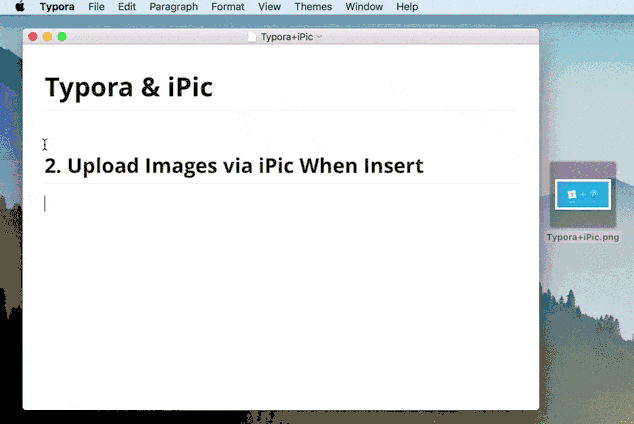634x424 pixels.
Task: Zoom the Typora window with green button
Action: (62, 37)
